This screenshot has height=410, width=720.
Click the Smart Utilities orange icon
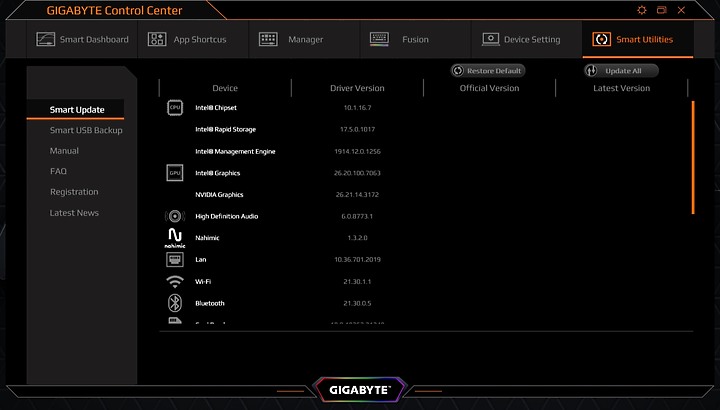point(602,39)
